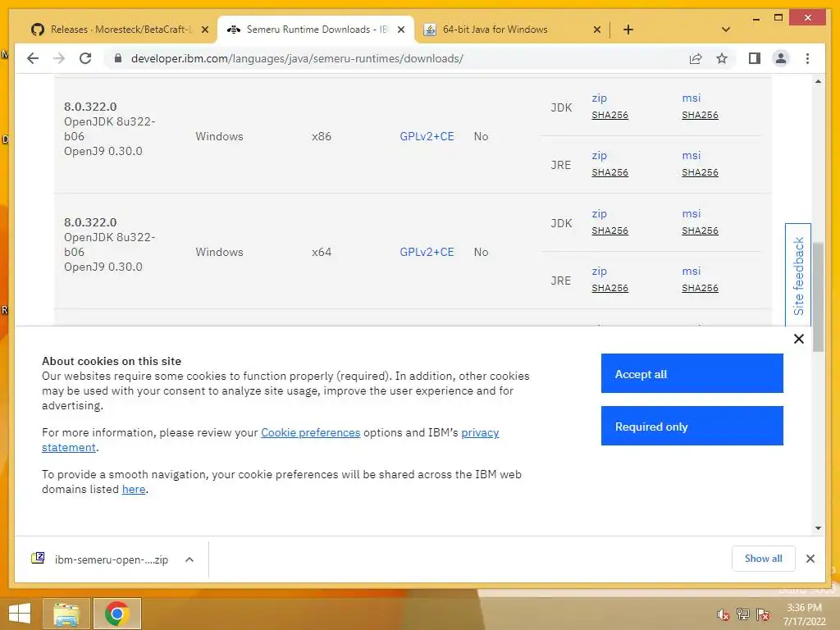
Task: Download x86 JRE zip file
Action: point(599,155)
